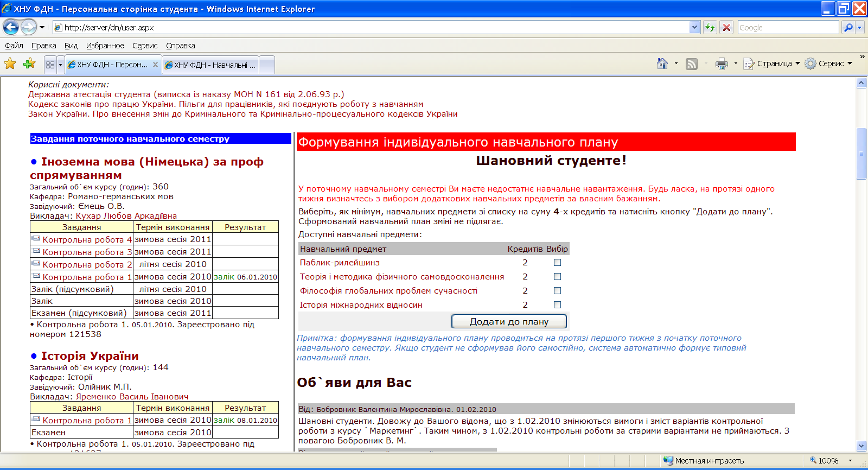Click envelope icon in Історія України table
Viewport: 868px width, 470px height.
tap(36, 419)
